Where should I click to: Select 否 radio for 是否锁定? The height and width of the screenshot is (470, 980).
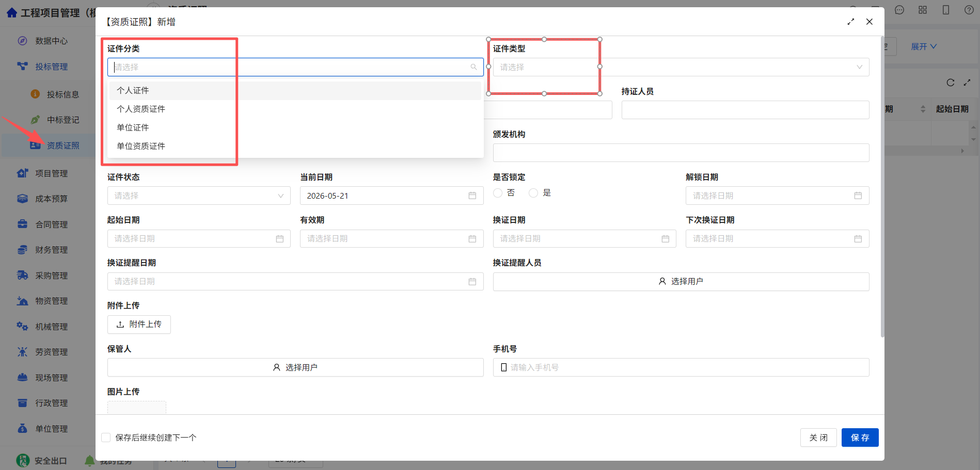498,192
